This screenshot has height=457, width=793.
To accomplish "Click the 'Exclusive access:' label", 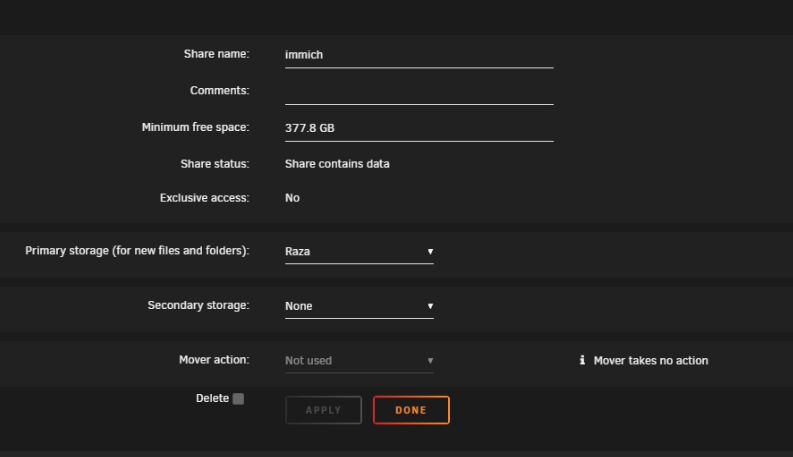I will coord(205,198).
